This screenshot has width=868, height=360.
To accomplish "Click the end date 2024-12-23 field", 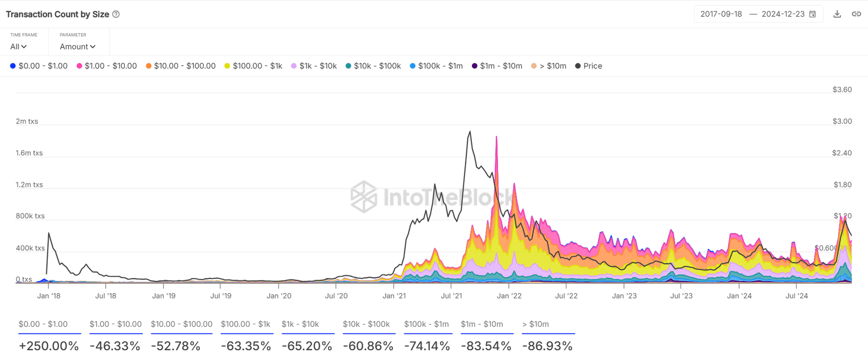I will [x=783, y=14].
